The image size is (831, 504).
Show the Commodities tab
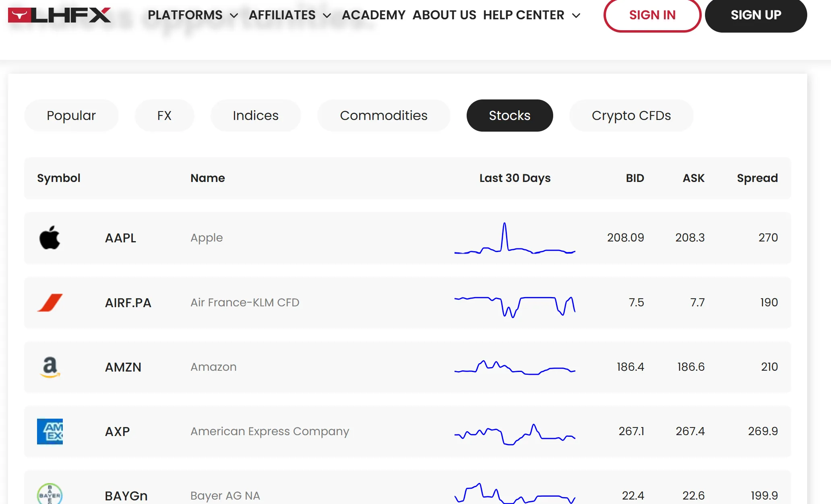pos(384,116)
